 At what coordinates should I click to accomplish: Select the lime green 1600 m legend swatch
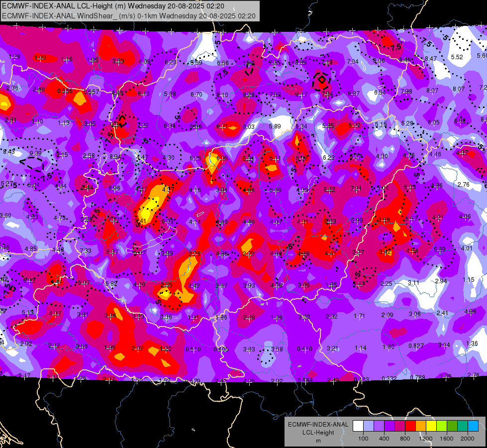click(441, 426)
